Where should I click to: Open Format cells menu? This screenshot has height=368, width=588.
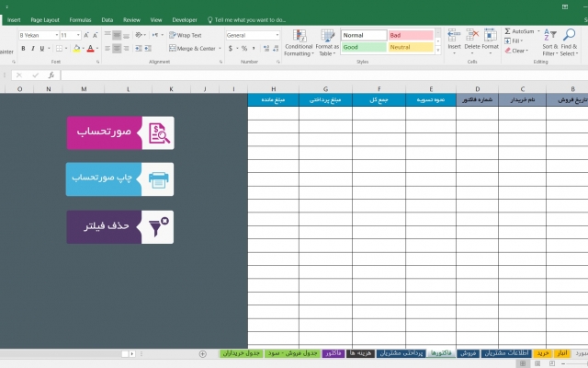[x=490, y=42]
